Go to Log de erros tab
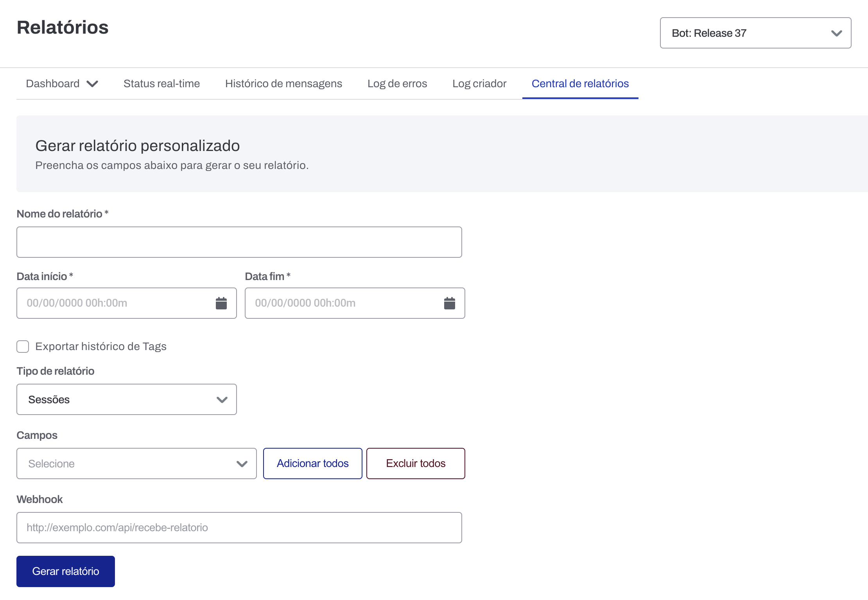Screen dimensions: 868x600 tap(397, 84)
